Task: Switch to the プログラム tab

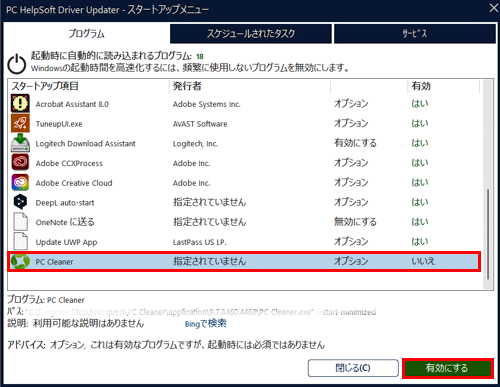Action: [x=86, y=33]
